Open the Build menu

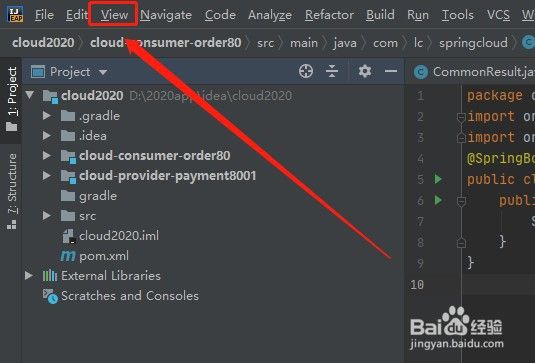pyautogui.click(x=380, y=15)
